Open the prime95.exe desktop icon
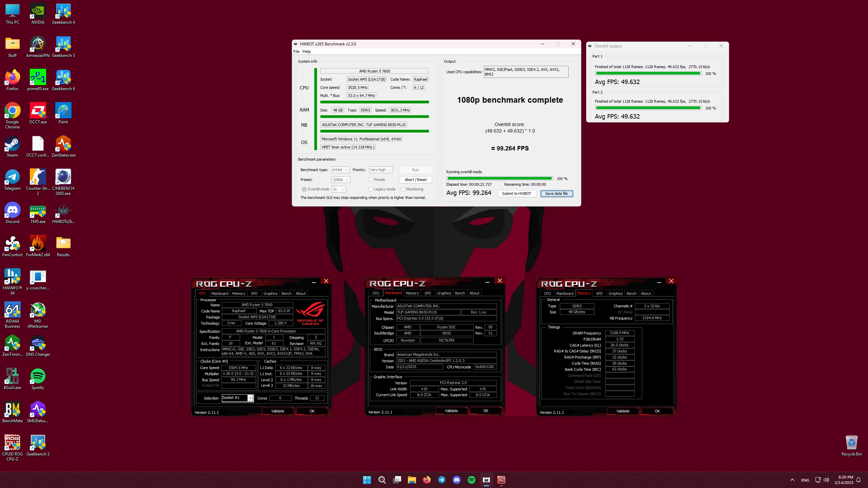 (38, 80)
